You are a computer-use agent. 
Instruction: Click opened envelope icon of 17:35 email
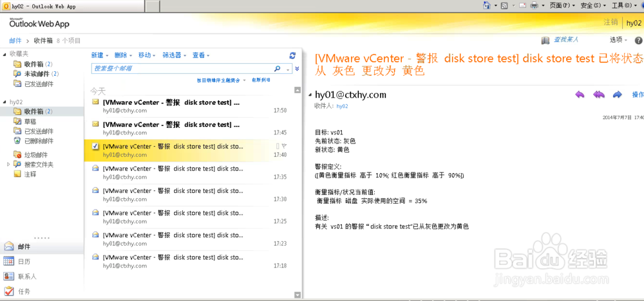click(x=95, y=168)
